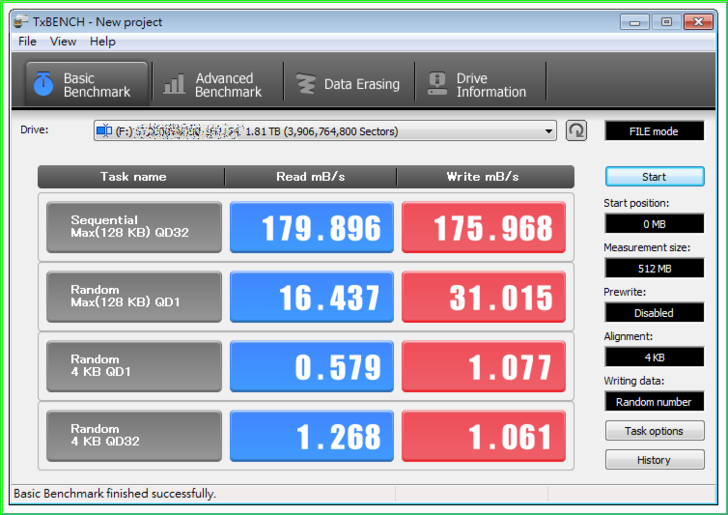
Task: Click the TxBENCH app icon in title bar
Action: click(21, 22)
